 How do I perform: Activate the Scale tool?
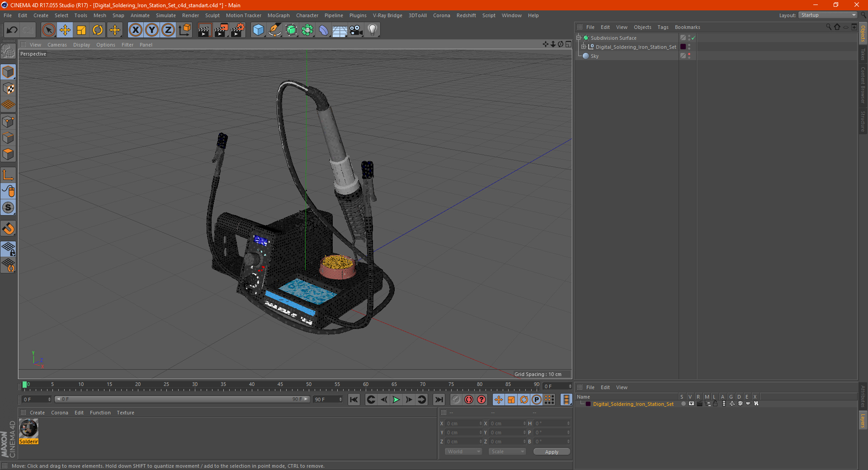(81, 30)
